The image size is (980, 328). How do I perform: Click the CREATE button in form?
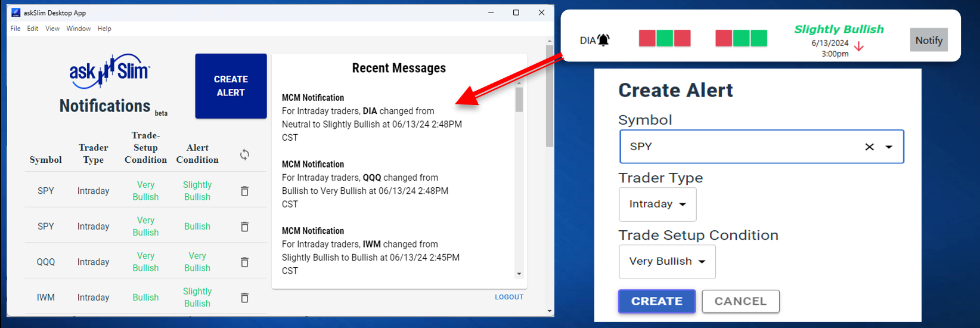coord(656,301)
